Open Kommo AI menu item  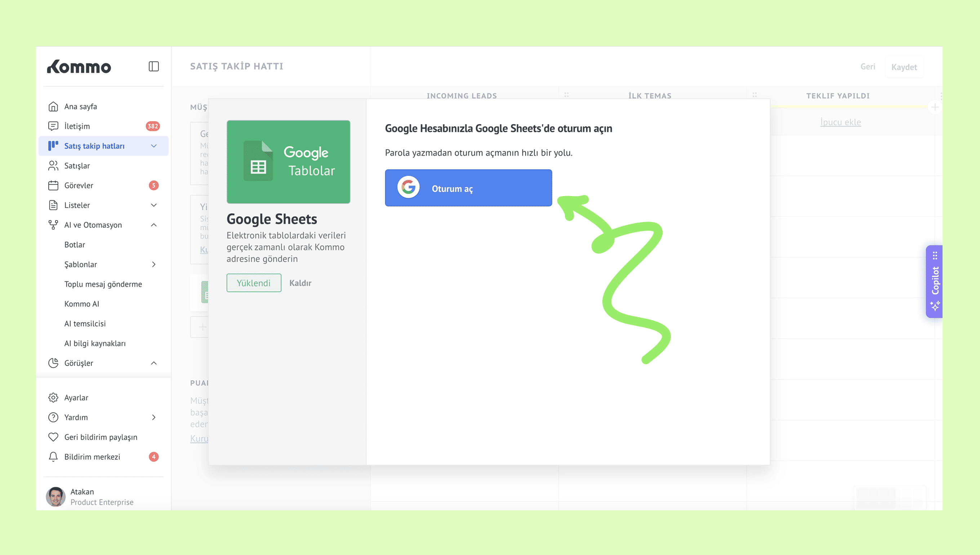[x=81, y=304]
